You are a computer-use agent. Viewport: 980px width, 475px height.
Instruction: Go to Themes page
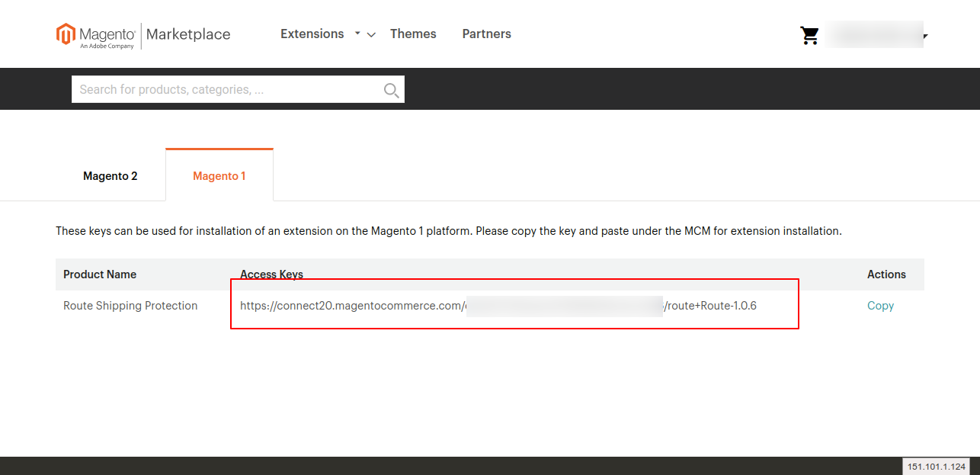pyautogui.click(x=413, y=34)
